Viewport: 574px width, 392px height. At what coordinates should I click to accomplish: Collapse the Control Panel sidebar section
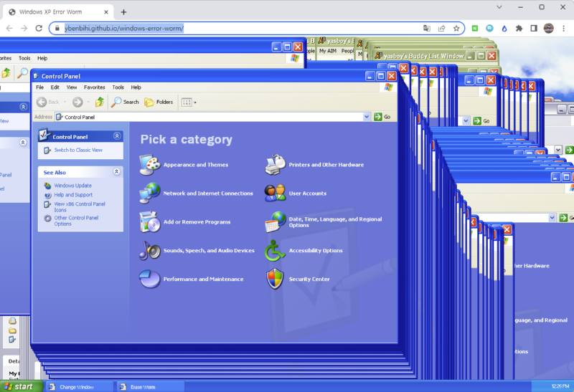(117, 136)
